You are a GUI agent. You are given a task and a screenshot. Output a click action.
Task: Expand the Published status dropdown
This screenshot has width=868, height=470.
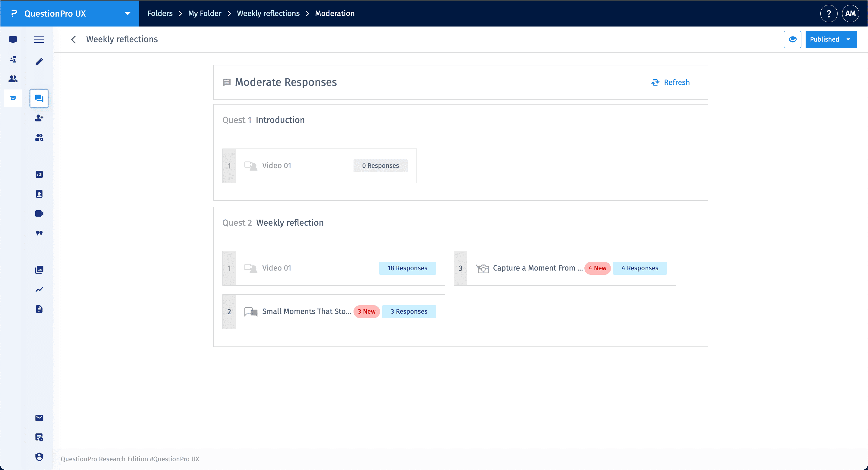pos(831,39)
